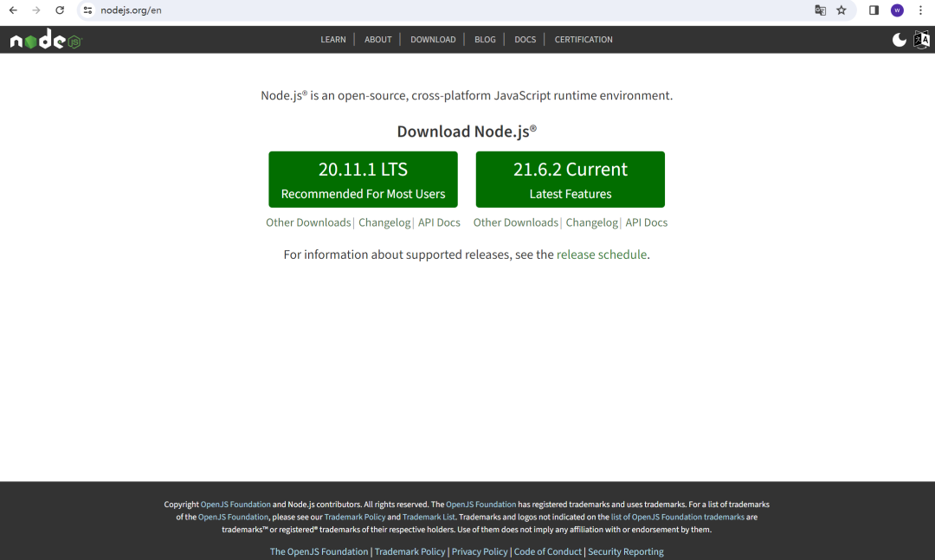Click the browser forward arrow
935x560 pixels.
(36, 10)
